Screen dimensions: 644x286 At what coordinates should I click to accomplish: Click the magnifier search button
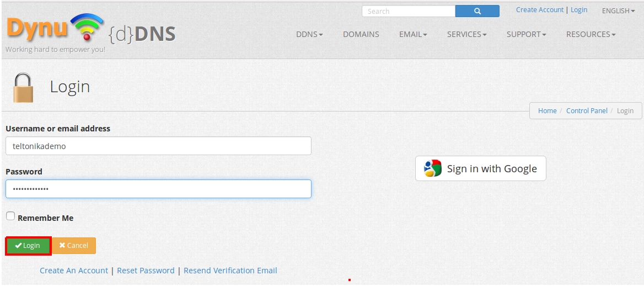(477, 11)
